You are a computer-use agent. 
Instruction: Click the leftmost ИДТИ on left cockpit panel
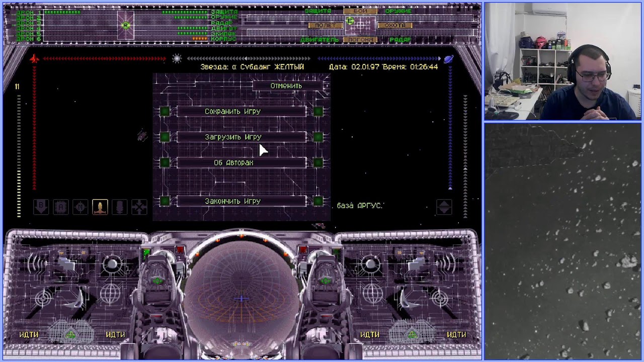[x=29, y=334]
